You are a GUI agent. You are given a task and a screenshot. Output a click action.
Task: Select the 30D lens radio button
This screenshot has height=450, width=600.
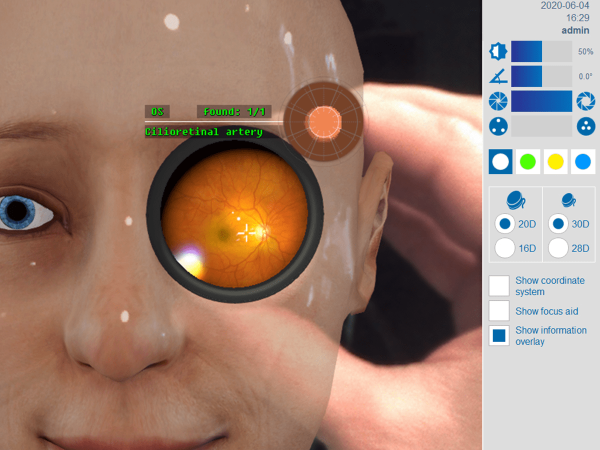point(558,224)
